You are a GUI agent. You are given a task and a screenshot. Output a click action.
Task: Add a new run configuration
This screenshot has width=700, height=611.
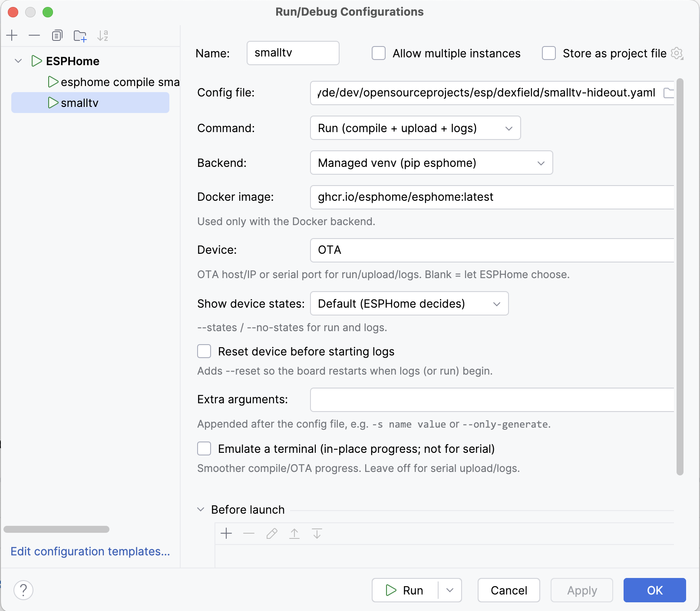click(x=12, y=35)
